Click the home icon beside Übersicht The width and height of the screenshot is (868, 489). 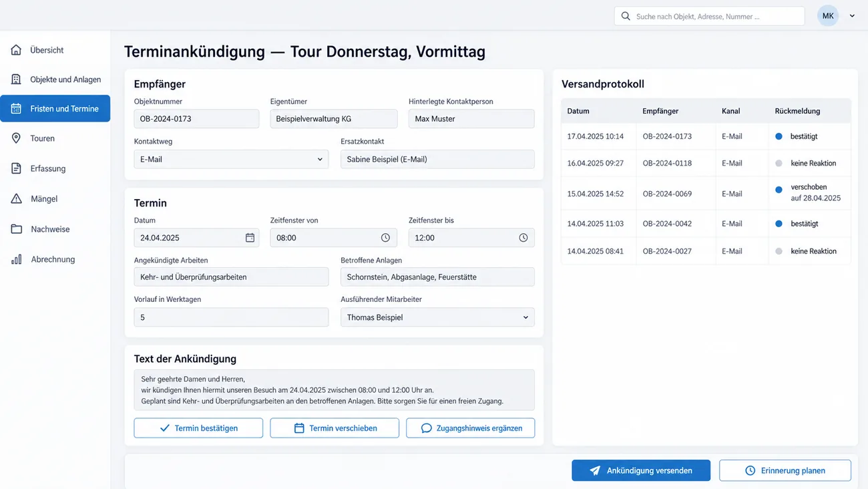(x=16, y=50)
